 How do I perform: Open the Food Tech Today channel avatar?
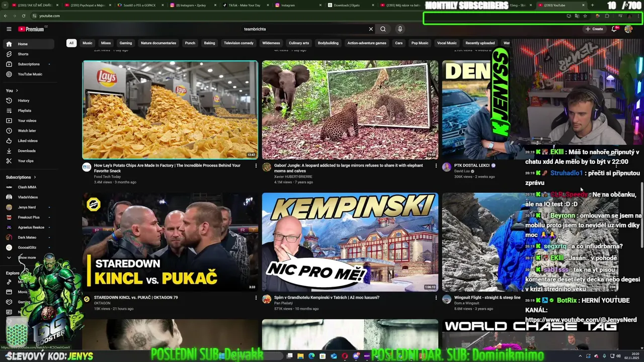[87, 167]
